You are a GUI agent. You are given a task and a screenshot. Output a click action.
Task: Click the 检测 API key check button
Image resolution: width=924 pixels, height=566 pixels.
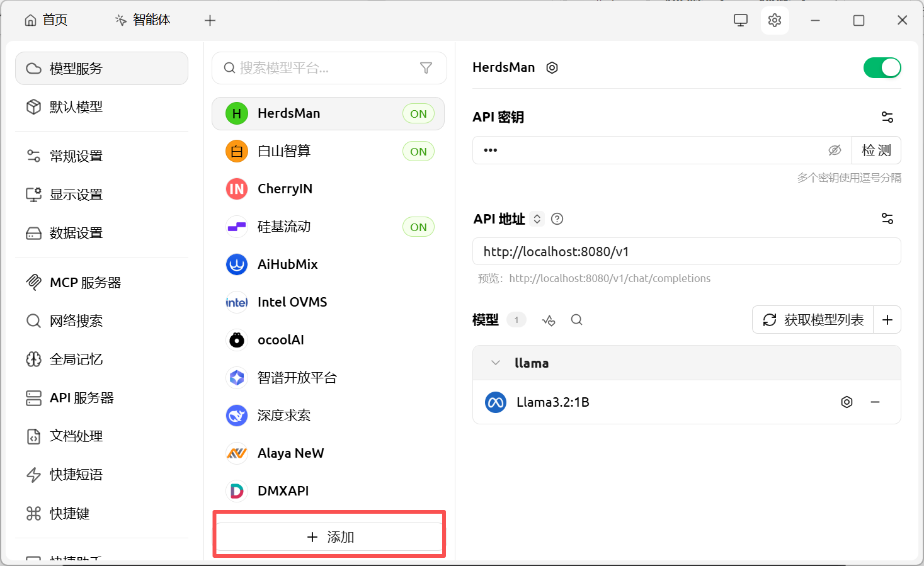876,150
